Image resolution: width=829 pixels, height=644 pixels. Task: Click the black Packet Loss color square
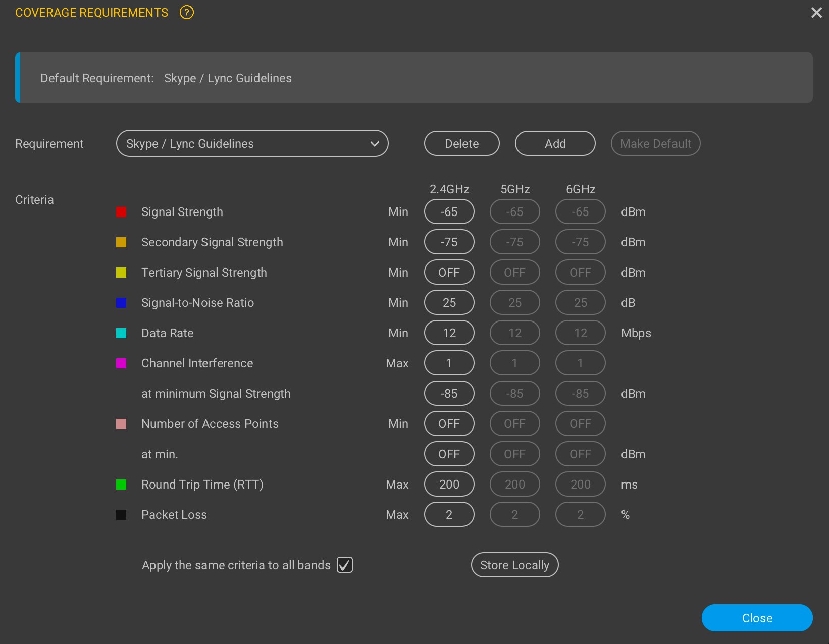click(x=121, y=515)
